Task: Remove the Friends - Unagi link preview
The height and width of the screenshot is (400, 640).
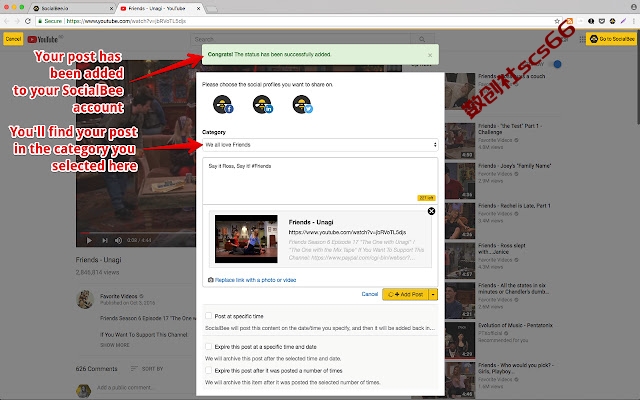Action: pos(431,211)
